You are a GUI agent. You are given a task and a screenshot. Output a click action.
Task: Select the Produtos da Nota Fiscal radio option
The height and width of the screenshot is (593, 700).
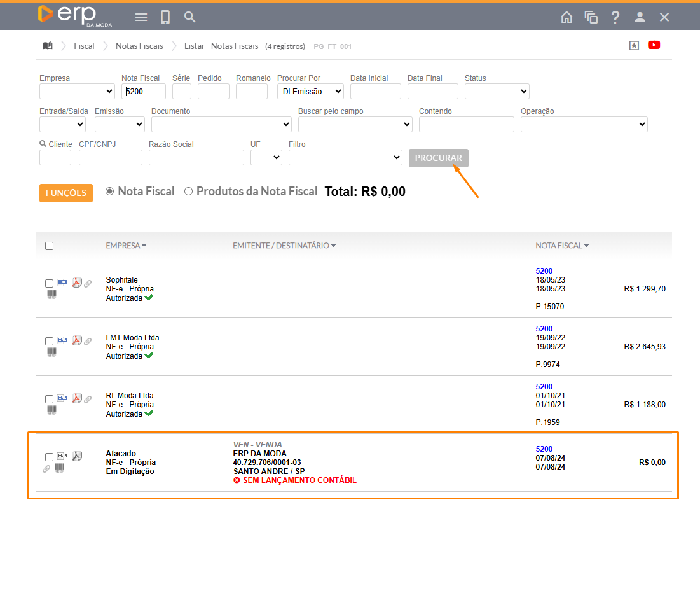[188, 192]
